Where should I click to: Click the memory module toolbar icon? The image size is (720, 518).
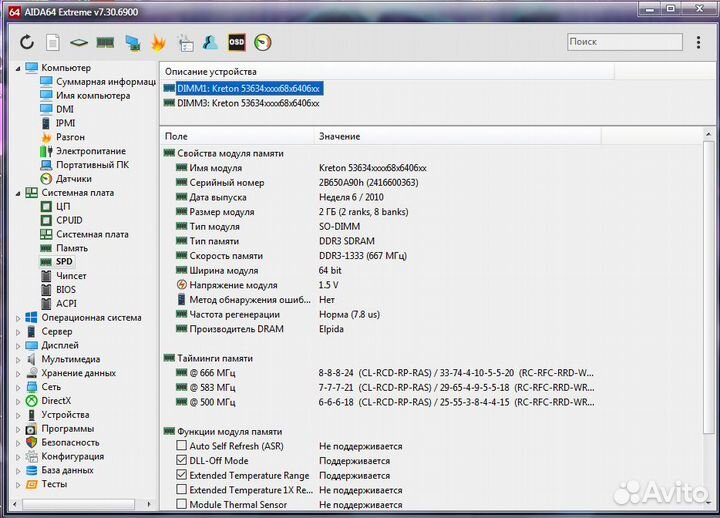coord(105,42)
